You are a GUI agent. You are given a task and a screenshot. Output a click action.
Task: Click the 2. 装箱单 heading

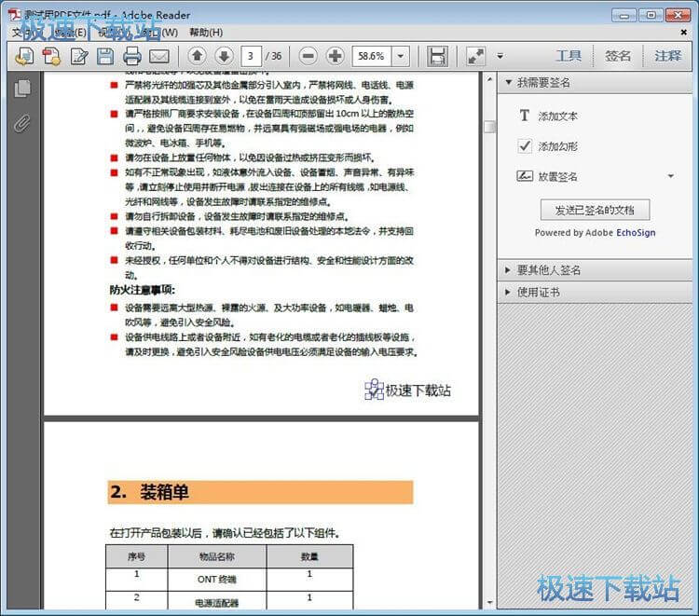coord(260,492)
